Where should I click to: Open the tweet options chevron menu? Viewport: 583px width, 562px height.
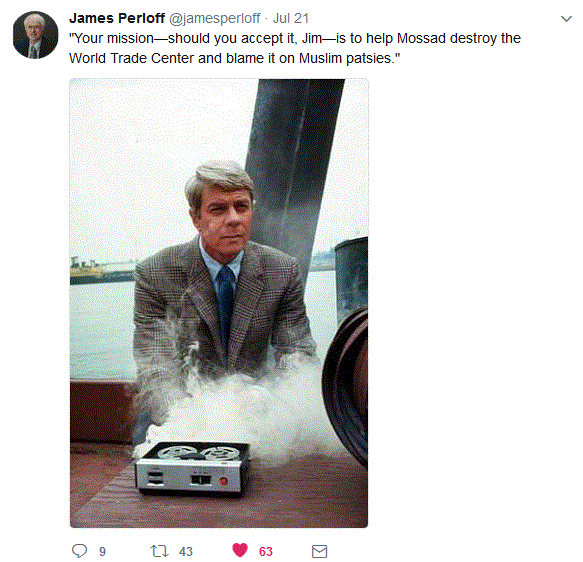pos(566,19)
